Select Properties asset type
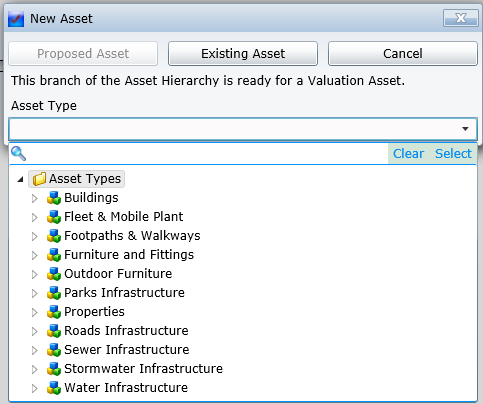Image resolution: width=483 pixels, height=404 pixels. point(94,312)
